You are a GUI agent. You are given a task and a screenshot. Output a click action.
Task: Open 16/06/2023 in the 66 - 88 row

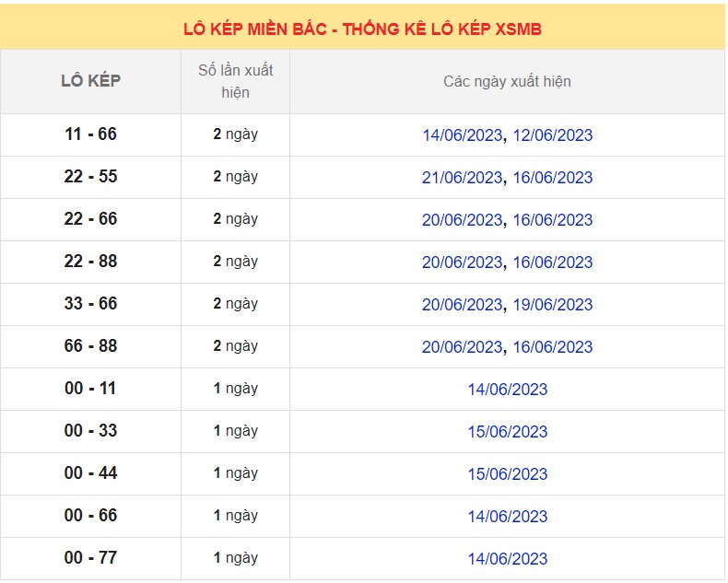(552, 347)
